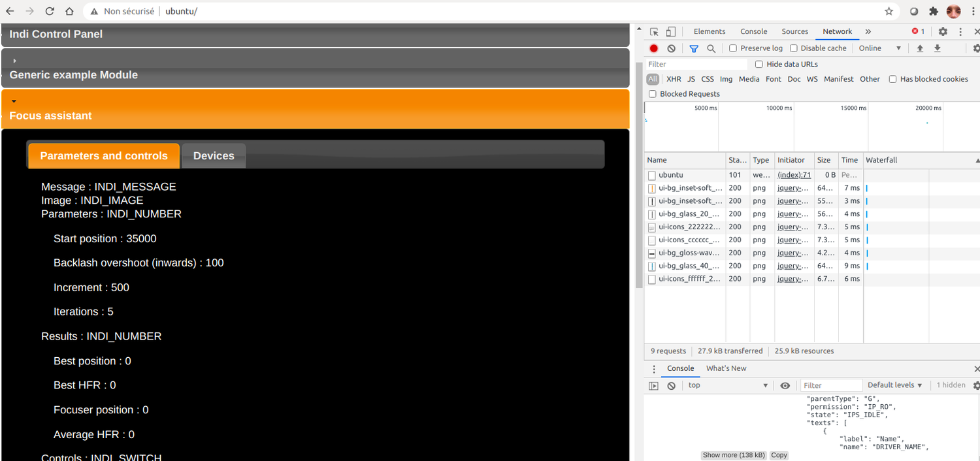Open the Console tab in DevTools top bar
Viewport: 980px width, 461px height.
click(x=753, y=31)
